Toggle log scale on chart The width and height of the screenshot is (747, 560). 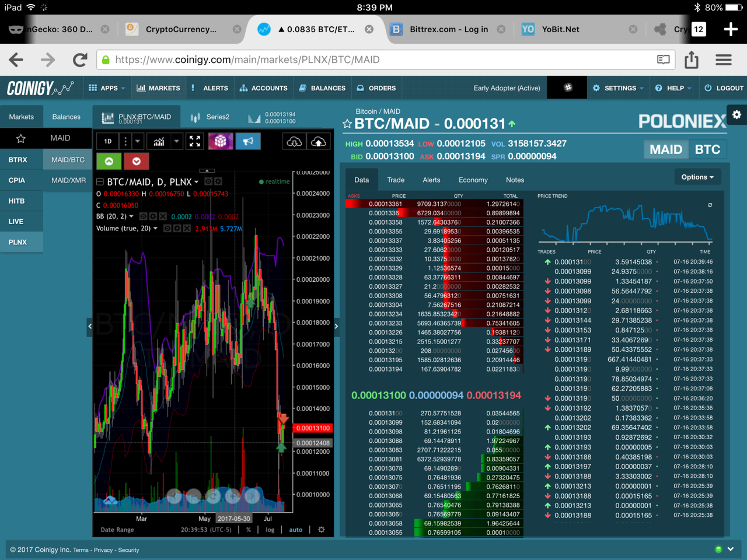270,530
